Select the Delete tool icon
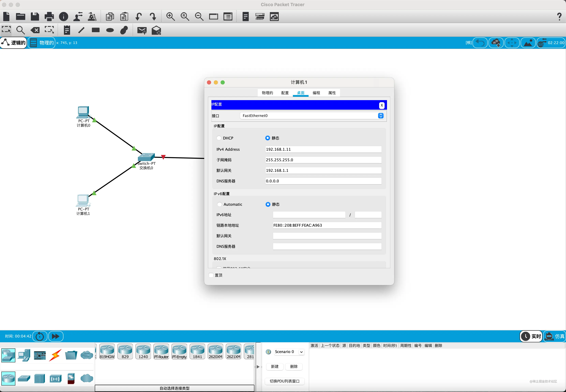The height and width of the screenshot is (392, 566). point(35,30)
